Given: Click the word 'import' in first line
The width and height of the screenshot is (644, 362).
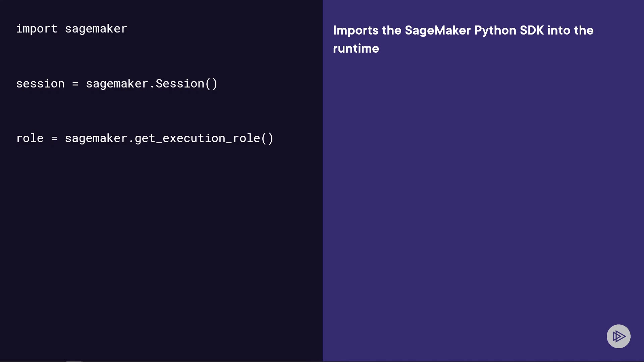Looking at the screenshot, I should 37,29.
